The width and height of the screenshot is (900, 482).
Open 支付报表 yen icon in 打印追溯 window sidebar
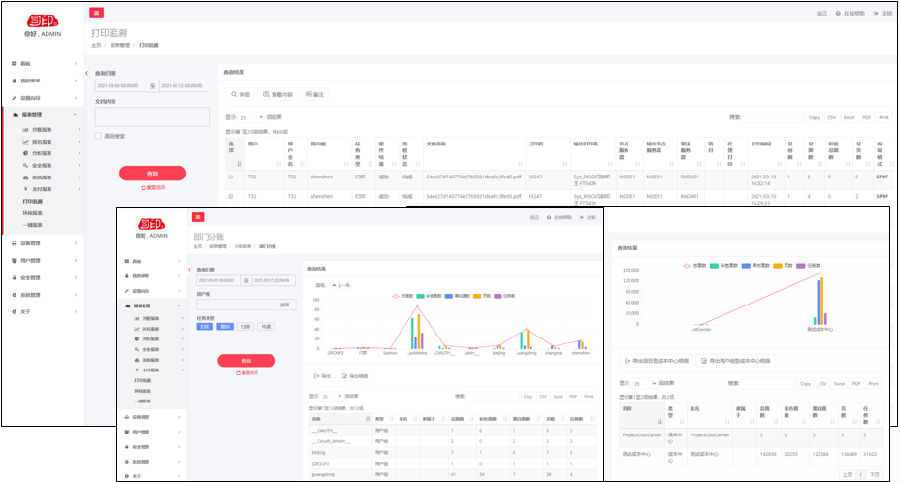coord(25,189)
